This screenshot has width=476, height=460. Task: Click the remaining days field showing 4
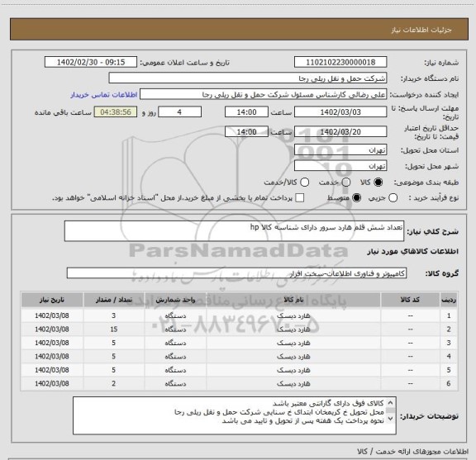179,112
